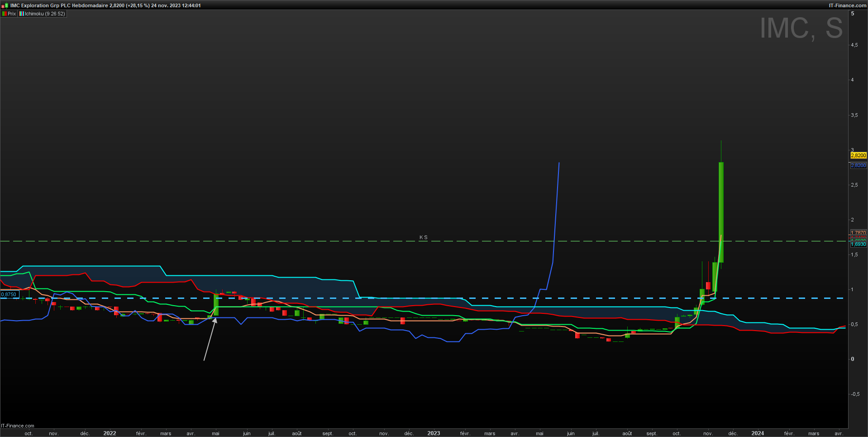868x437 pixels.
Task: Select the 0,8750 label on the left edge
Action: [x=9, y=294]
